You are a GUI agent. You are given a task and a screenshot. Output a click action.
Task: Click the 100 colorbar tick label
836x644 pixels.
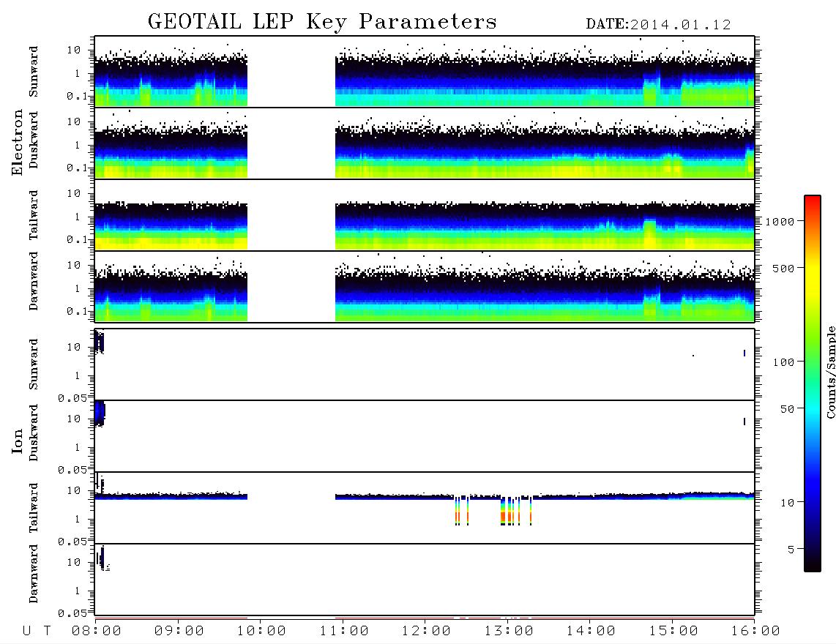click(784, 362)
